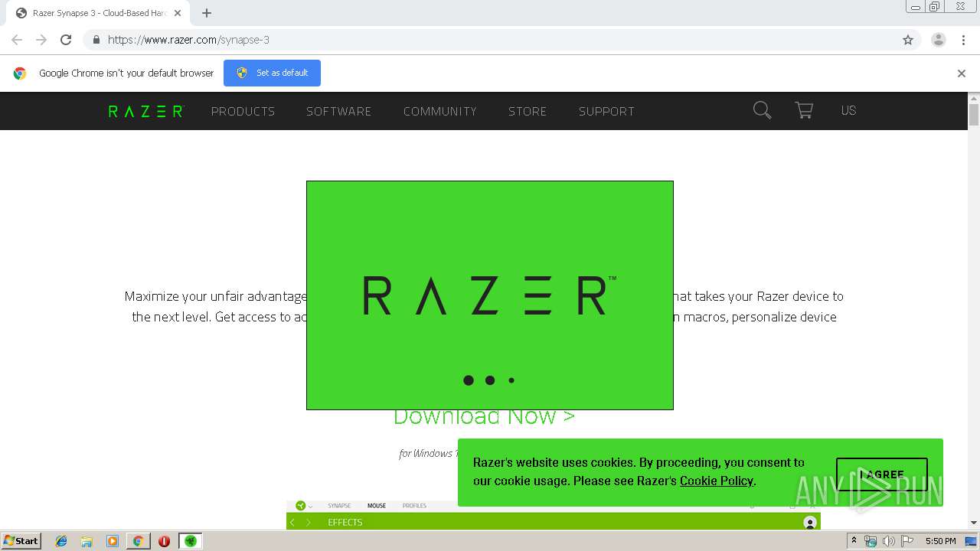Open the SOFTWARE menu
Viewport: 980px width, 551px height.
pos(338,111)
